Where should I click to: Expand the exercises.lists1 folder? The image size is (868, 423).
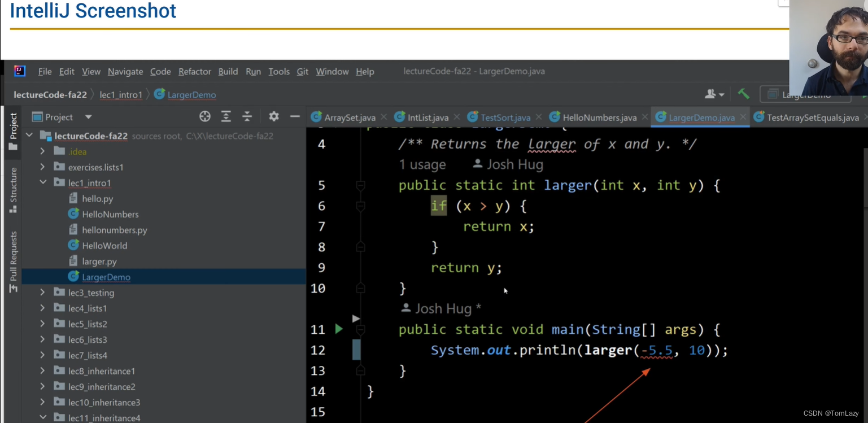[42, 167]
